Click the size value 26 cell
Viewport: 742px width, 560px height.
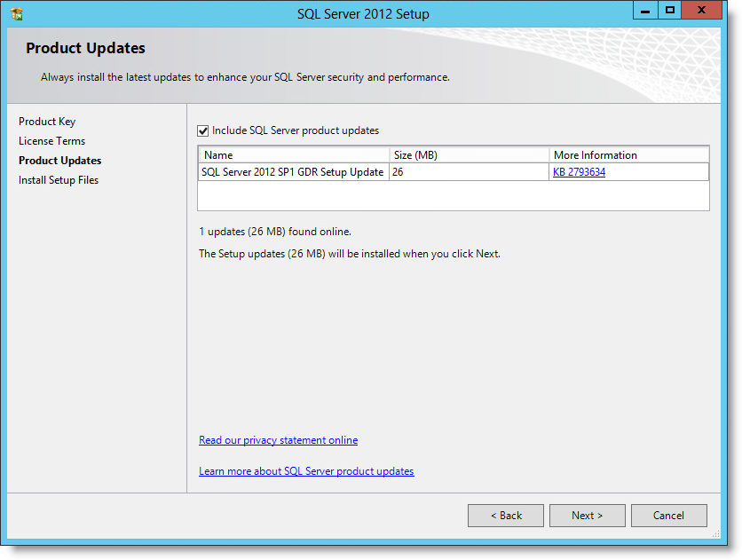click(469, 172)
